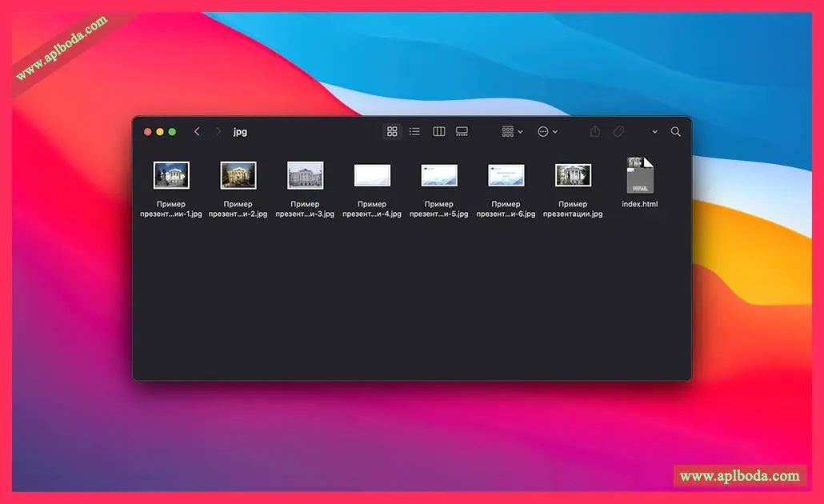Select thumbnail Пример презент...и-2.jpg
The height and width of the screenshot is (504, 824).
[x=238, y=175]
